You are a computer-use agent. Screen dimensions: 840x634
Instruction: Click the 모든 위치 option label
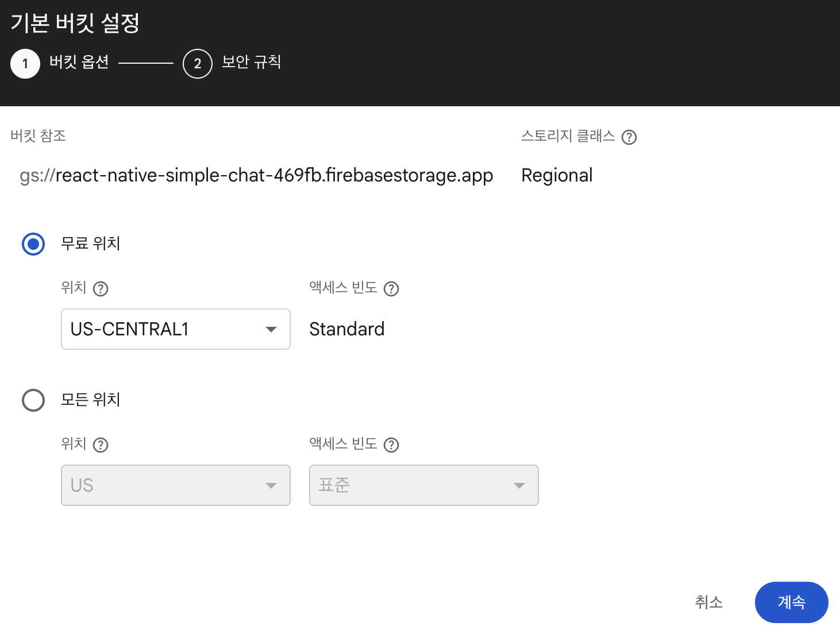pos(91,400)
